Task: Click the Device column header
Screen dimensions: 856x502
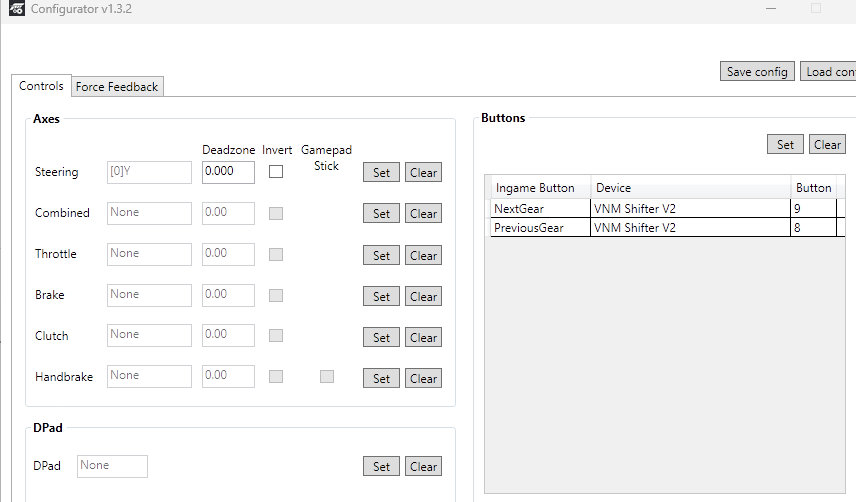Action: tap(691, 188)
